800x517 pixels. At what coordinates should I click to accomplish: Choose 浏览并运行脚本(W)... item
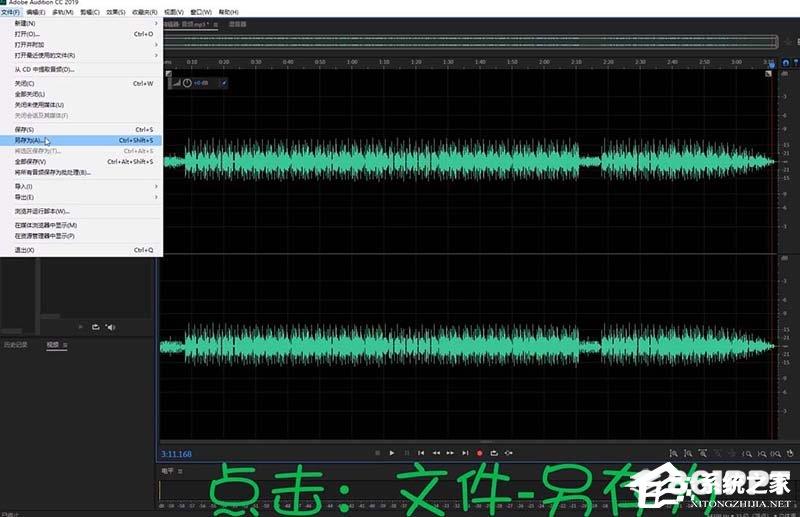(x=82, y=211)
